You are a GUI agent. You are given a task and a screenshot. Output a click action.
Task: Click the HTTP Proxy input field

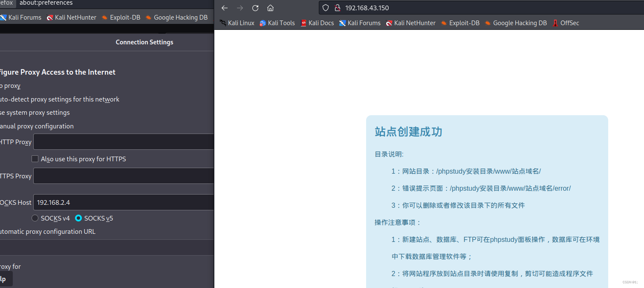click(x=124, y=142)
